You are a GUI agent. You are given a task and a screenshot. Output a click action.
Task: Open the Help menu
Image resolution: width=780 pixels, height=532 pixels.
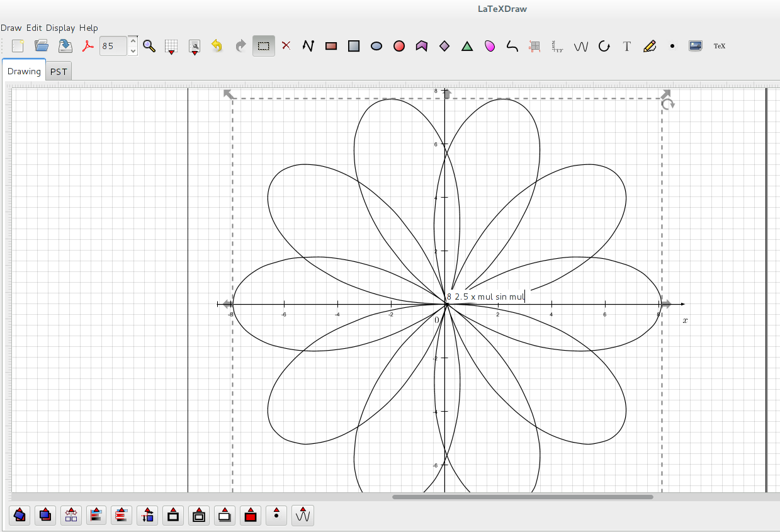pos(89,28)
